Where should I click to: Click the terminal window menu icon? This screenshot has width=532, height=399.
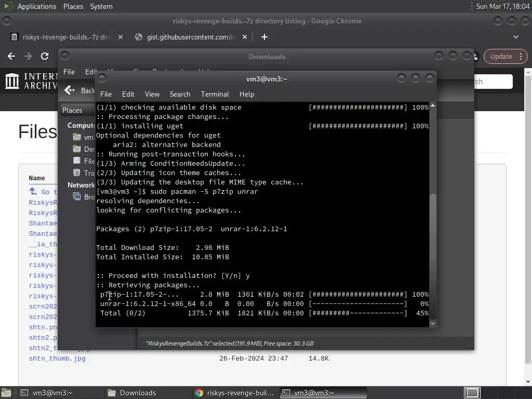click(101, 78)
